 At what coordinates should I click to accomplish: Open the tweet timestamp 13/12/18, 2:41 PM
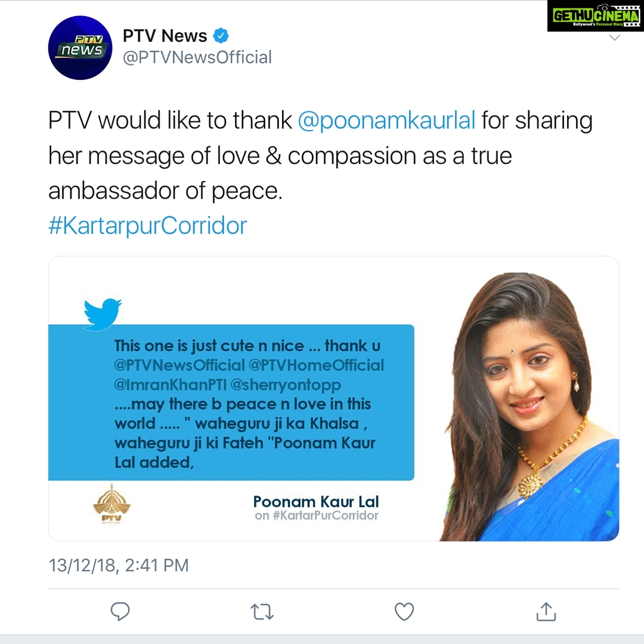[x=119, y=565]
